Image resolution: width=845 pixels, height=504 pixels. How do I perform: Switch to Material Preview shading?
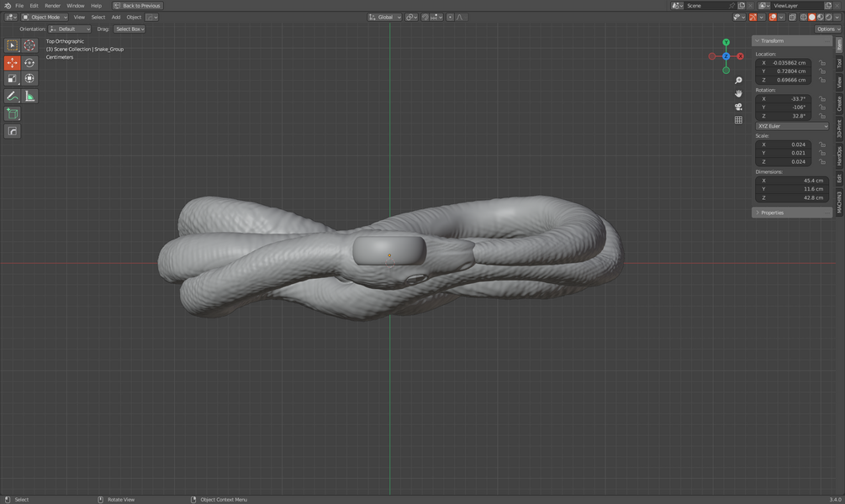point(820,18)
